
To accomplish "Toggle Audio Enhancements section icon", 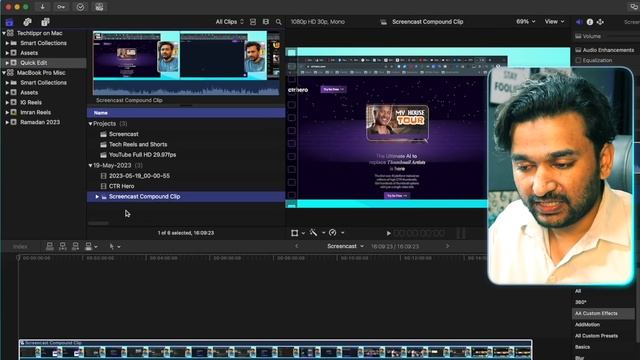I will [578, 50].
